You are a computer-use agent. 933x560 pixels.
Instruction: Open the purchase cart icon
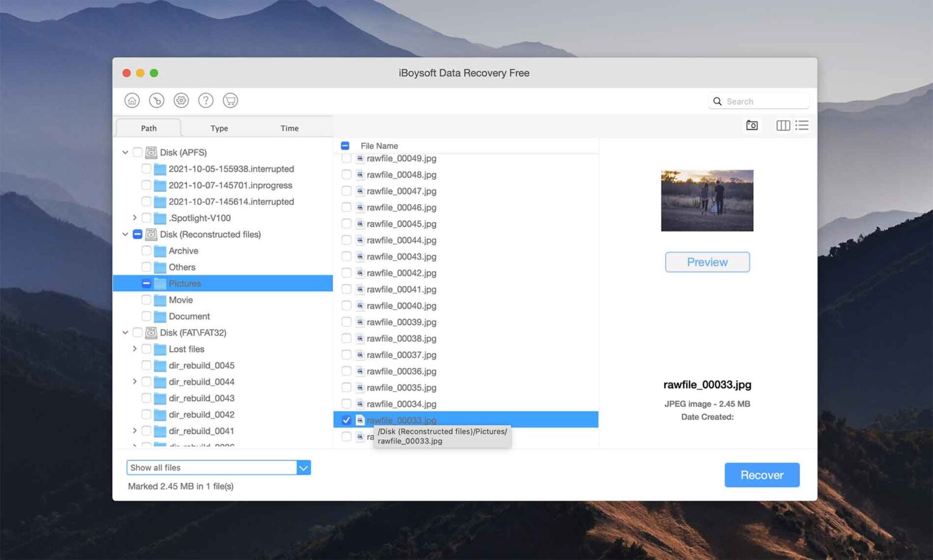click(x=230, y=100)
